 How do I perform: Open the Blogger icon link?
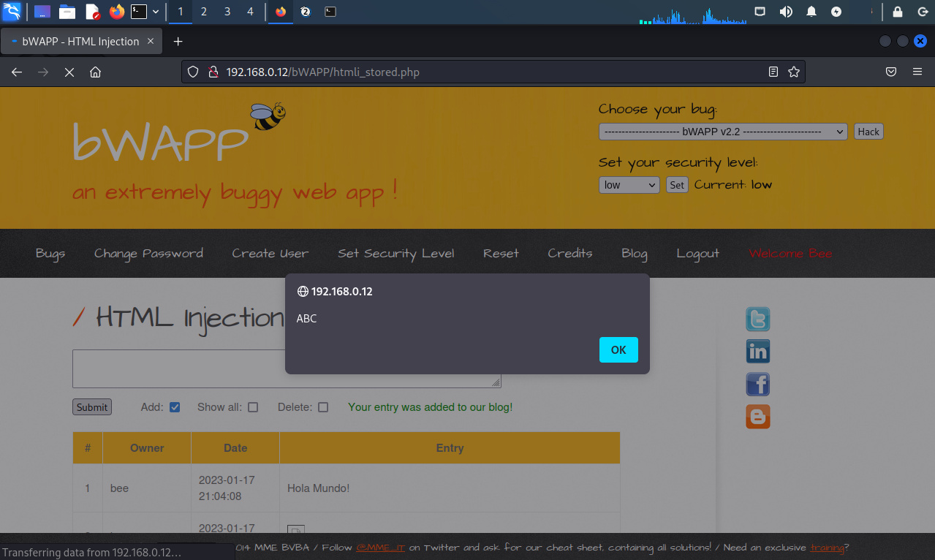tap(757, 416)
